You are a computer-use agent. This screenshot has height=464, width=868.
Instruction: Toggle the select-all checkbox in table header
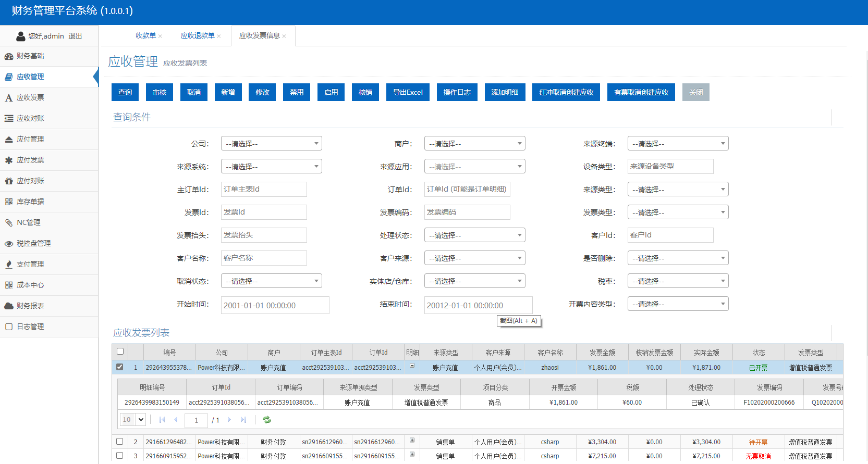[120, 352]
